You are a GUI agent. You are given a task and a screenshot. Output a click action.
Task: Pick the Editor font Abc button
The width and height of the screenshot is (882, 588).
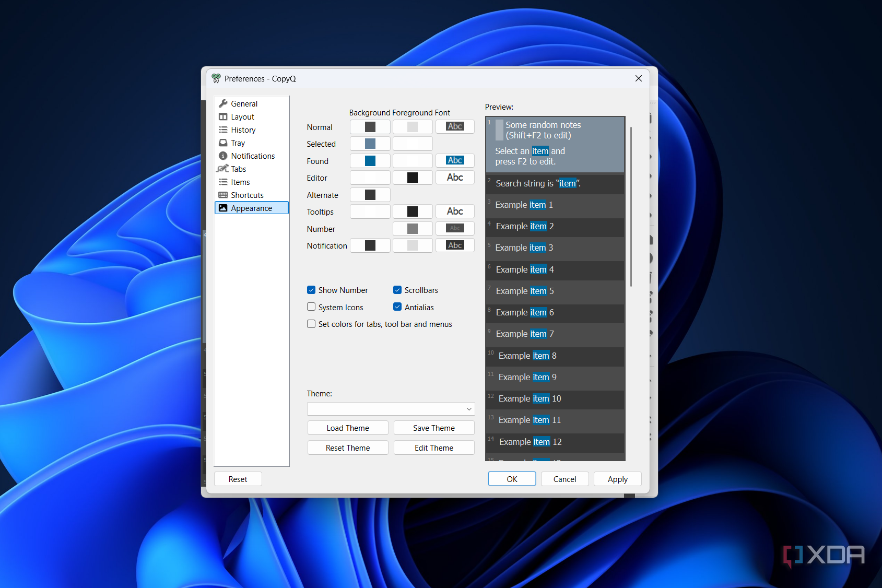(x=455, y=178)
